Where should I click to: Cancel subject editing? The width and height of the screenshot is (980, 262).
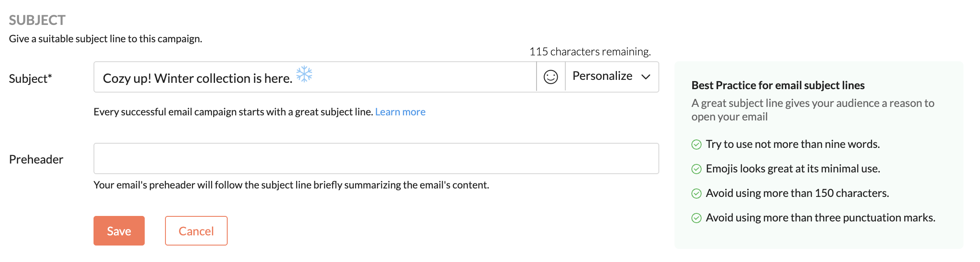(x=196, y=231)
